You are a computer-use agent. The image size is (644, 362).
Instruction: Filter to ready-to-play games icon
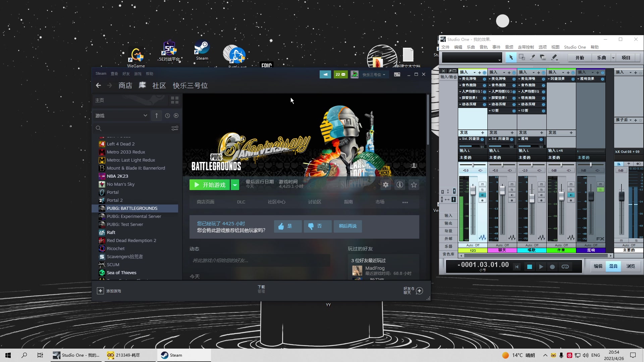click(x=176, y=116)
